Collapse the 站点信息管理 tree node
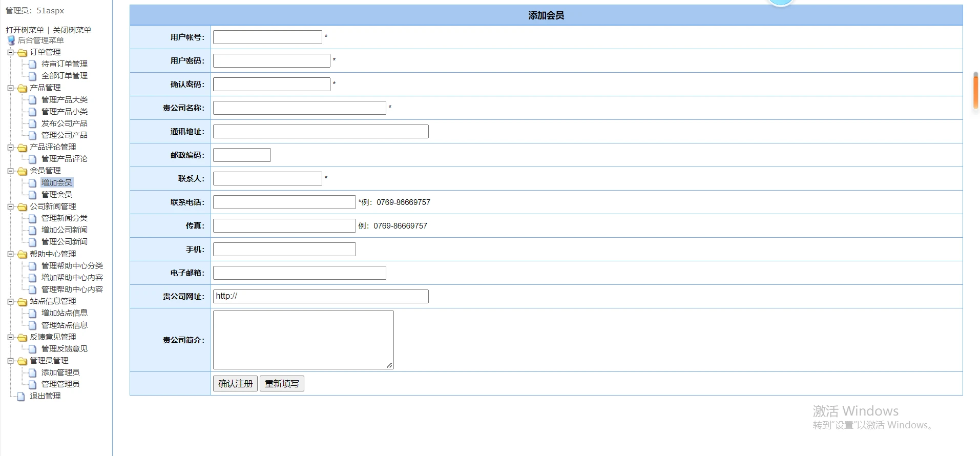980x456 pixels. coord(10,302)
